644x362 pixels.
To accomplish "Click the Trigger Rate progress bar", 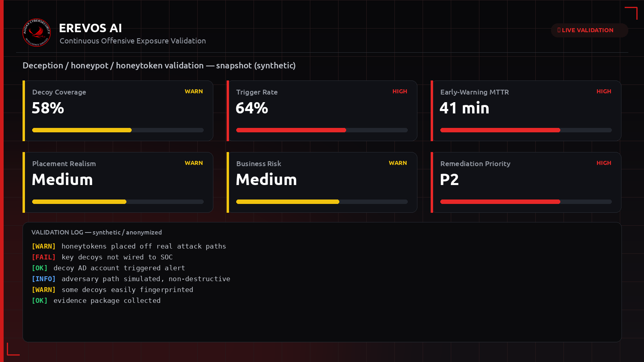I will tap(322, 130).
